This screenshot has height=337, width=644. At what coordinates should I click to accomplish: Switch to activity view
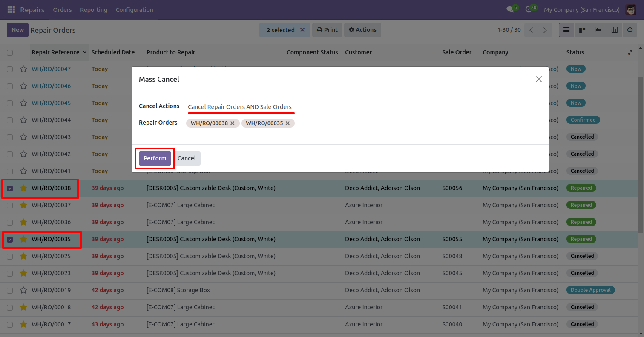[x=630, y=30]
